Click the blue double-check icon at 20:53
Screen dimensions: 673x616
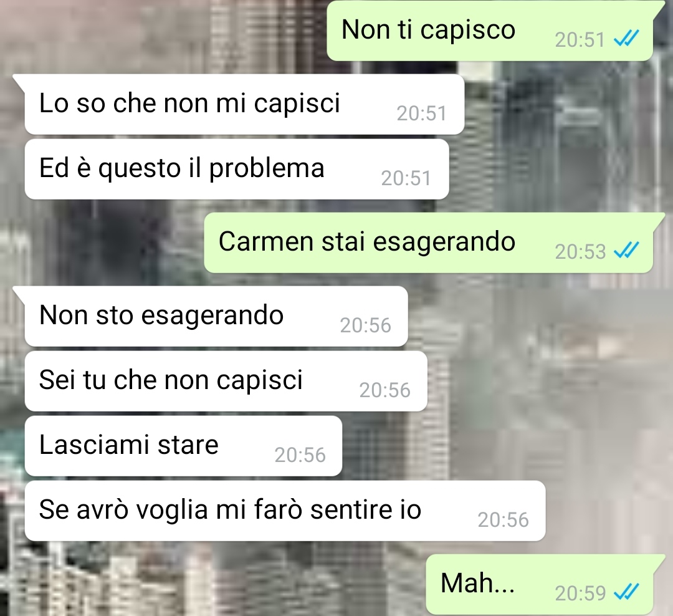[626, 251]
